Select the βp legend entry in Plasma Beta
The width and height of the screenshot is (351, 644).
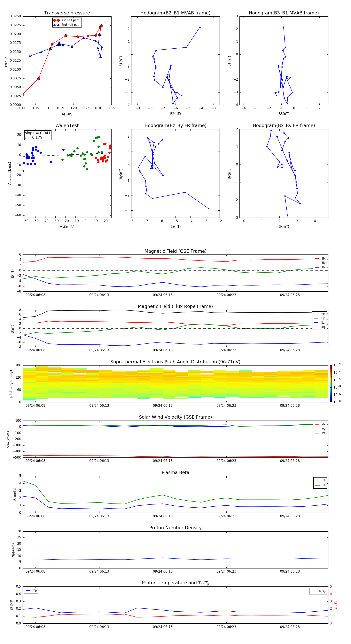(x=320, y=480)
